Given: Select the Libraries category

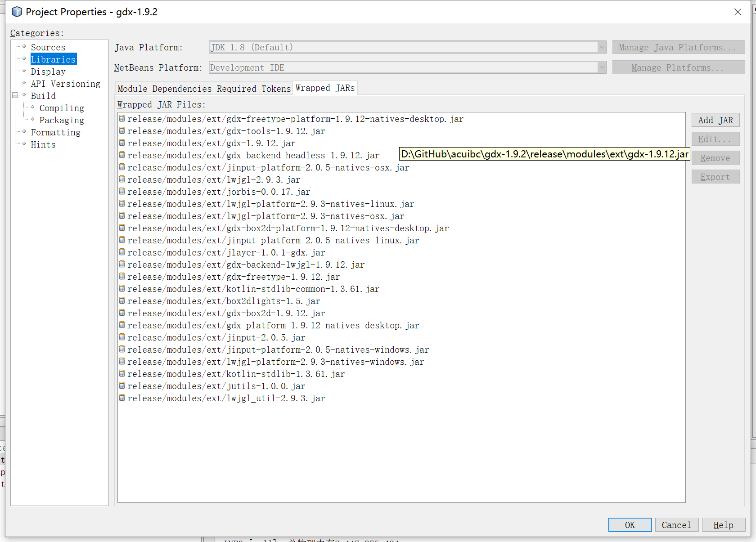Looking at the screenshot, I should tap(54, 59).
